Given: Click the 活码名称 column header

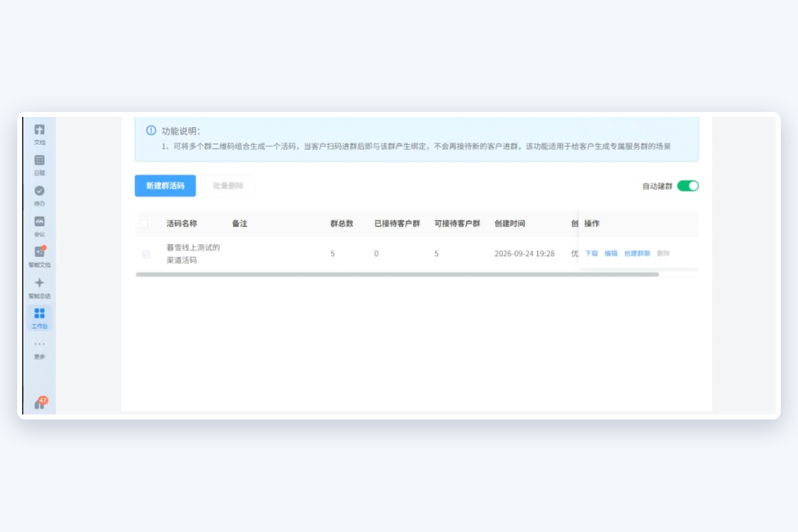Looking at the screenshot, I should [182, 223].
